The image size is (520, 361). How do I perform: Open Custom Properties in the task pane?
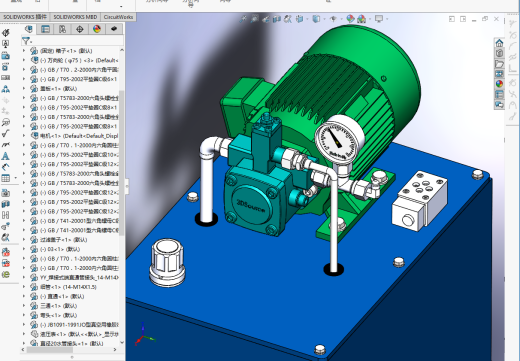[x=499, y=94]
